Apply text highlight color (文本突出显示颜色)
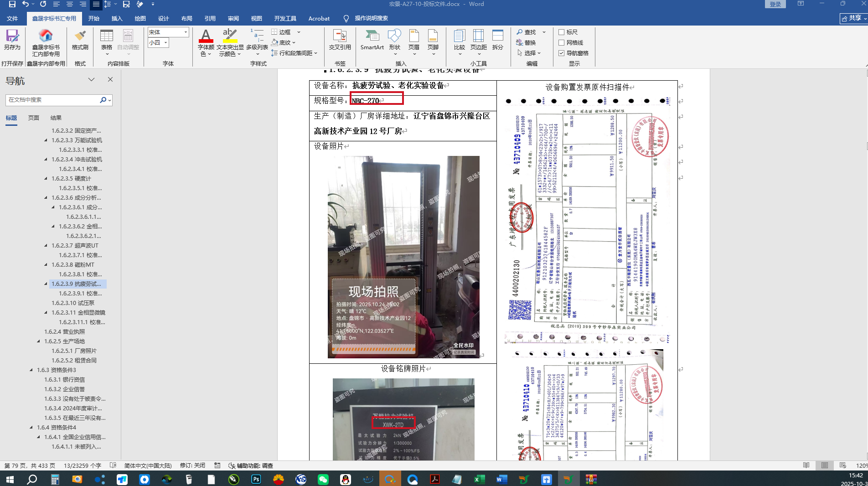The height and width of the screenshot is (486, 868). (230, 42)
